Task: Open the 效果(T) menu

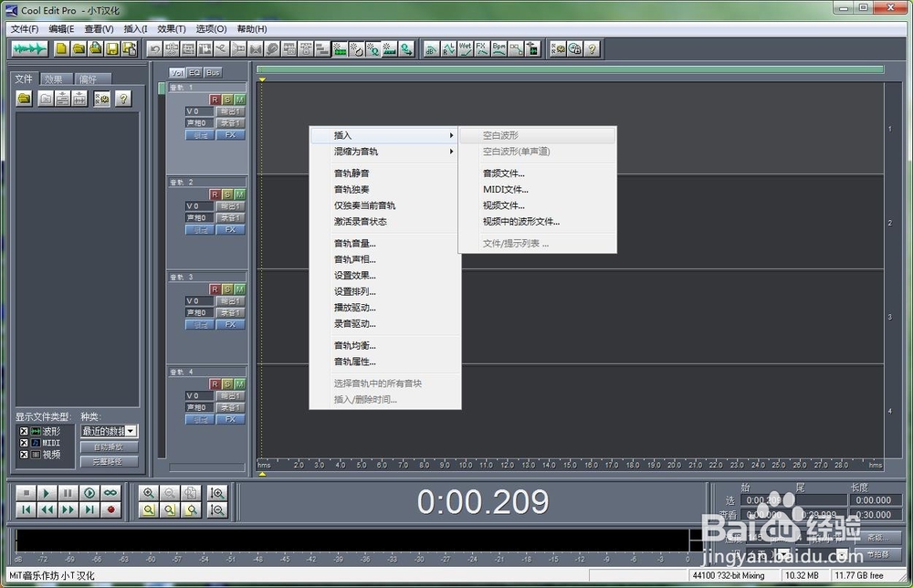Action: [172, 28]
